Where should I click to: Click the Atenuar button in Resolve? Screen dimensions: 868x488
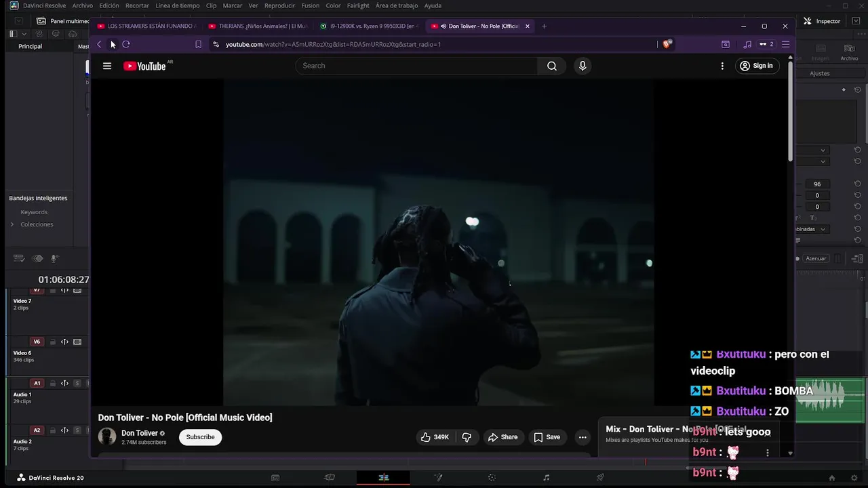[816, 258]
